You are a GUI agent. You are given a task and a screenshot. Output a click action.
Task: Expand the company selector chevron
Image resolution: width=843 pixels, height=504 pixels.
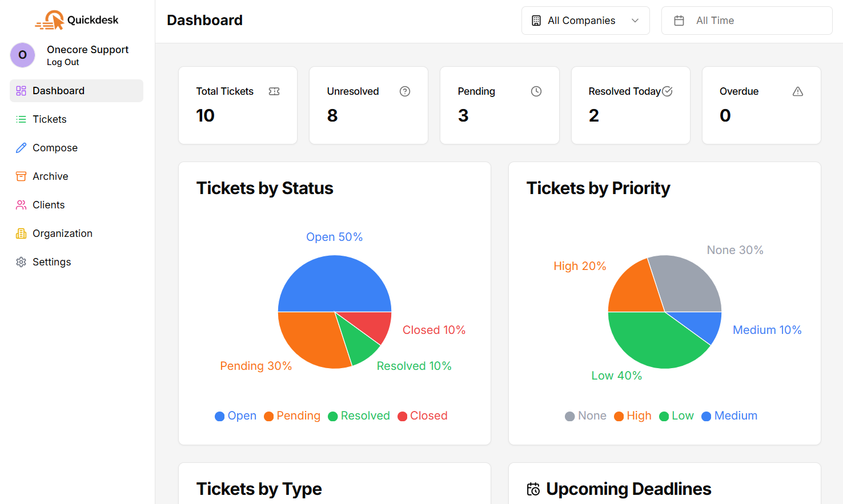click(635, 20)
